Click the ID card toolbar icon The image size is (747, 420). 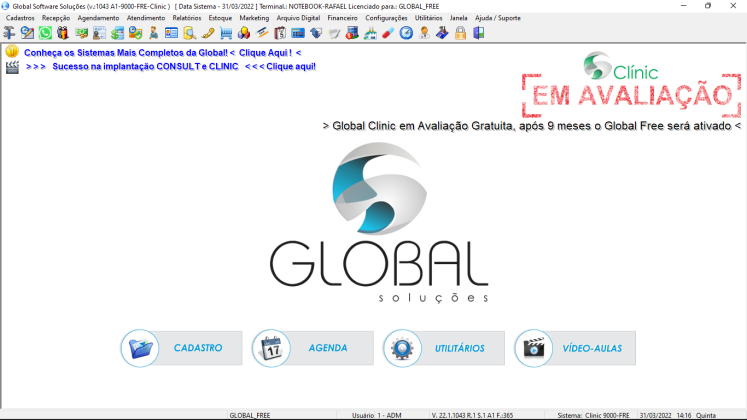tap(171, 33)
